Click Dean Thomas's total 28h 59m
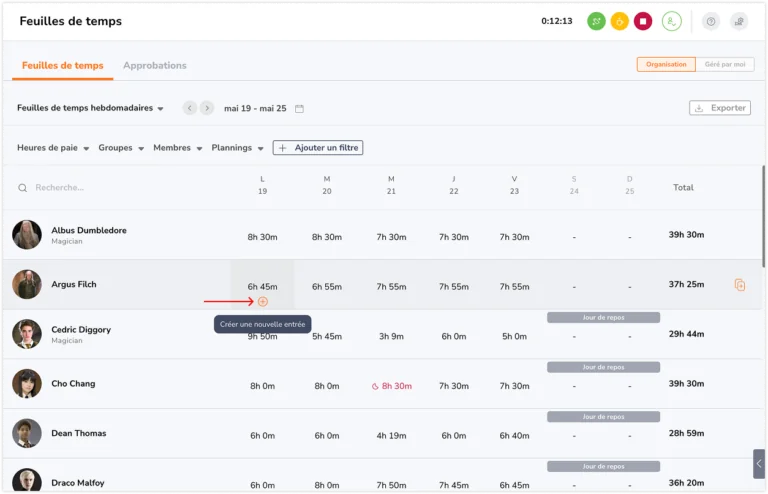The image size is (768, 494). click(686, 433)
